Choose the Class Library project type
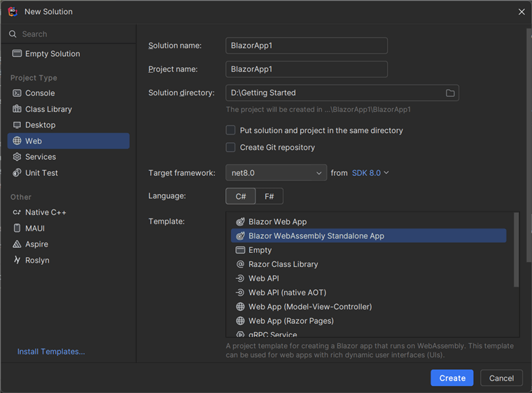532x393 pixels. [68, 109]
